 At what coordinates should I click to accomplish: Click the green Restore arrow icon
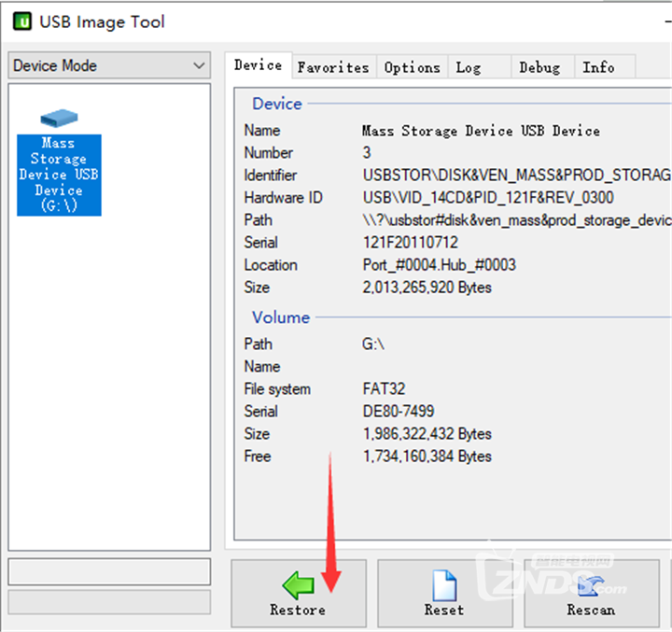pyautogui.click(x=299, y=584)
